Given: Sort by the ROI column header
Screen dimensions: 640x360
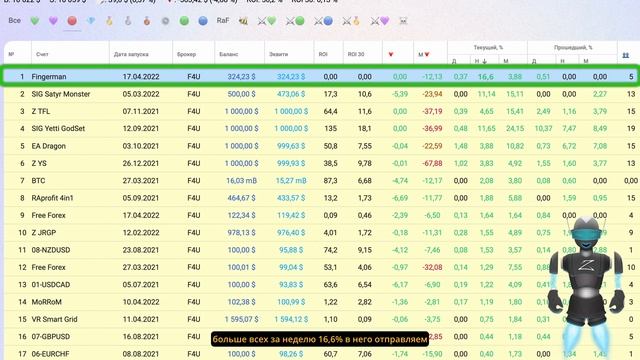Looking at the screenshot, I should pos(323,54).
